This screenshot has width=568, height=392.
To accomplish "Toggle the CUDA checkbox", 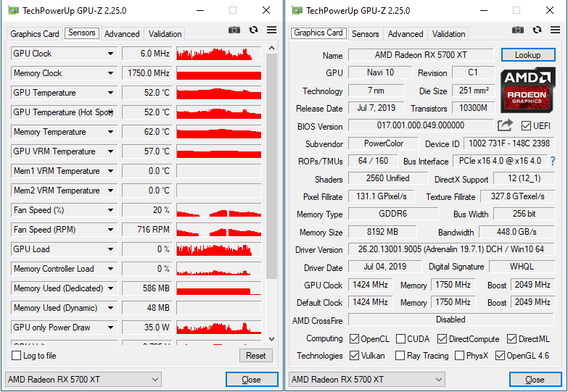I will tap(400, 339).
